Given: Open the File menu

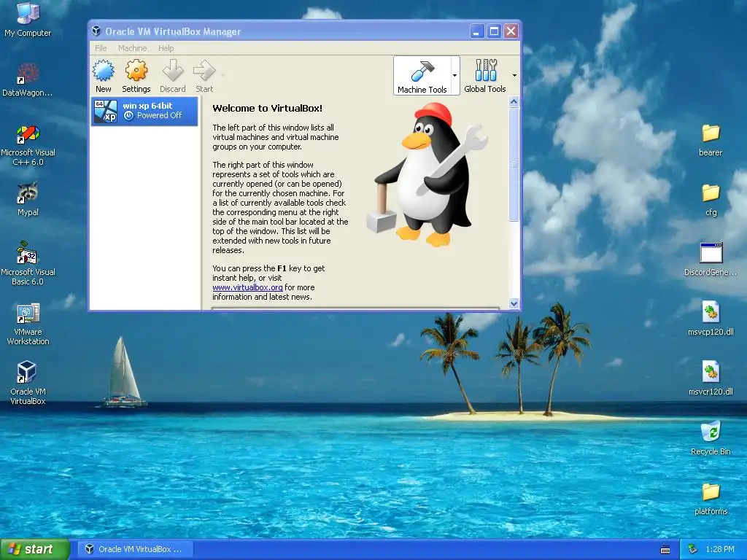Looking at the screenshot, I should click(x=101, y=48).
